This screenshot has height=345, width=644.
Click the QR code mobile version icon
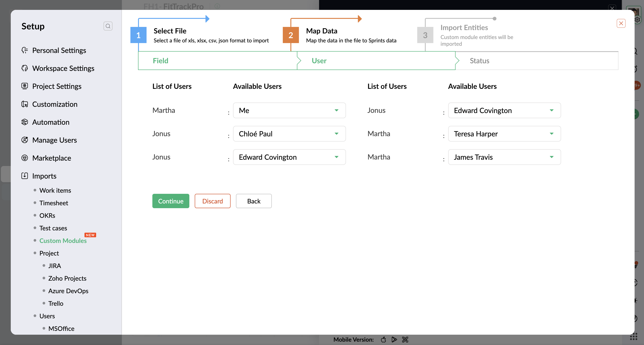(405, 339)
